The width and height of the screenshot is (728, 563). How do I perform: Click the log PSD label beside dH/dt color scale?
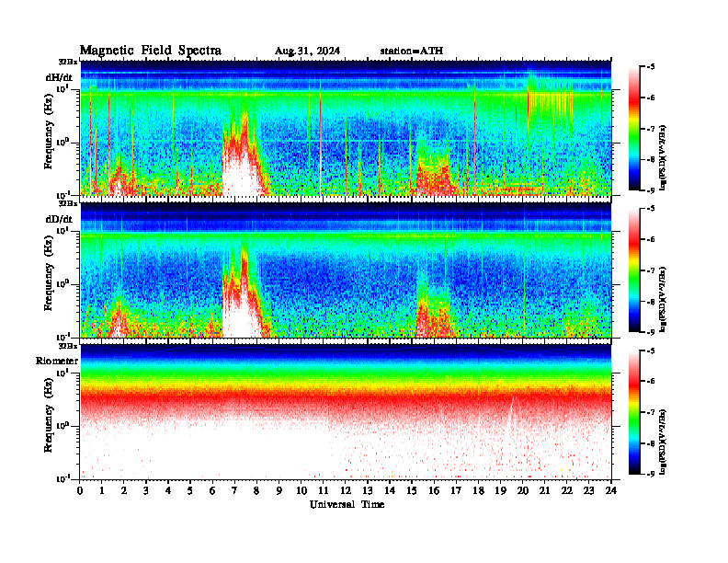tap(663, 156)
